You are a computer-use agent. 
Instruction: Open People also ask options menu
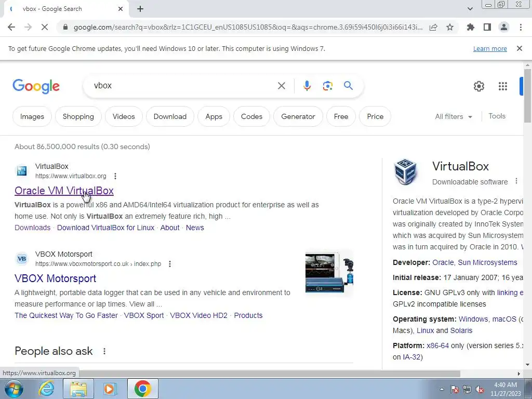104,352
